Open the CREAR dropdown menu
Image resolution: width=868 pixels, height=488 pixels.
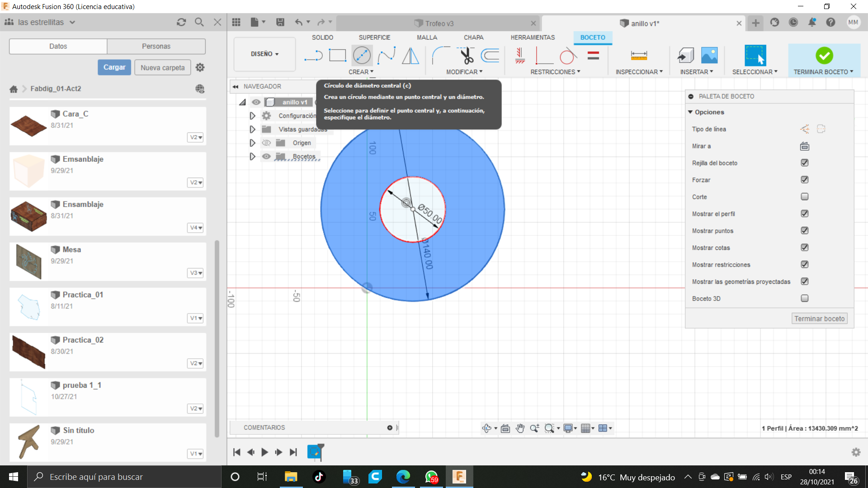click(x=361, y=72)
